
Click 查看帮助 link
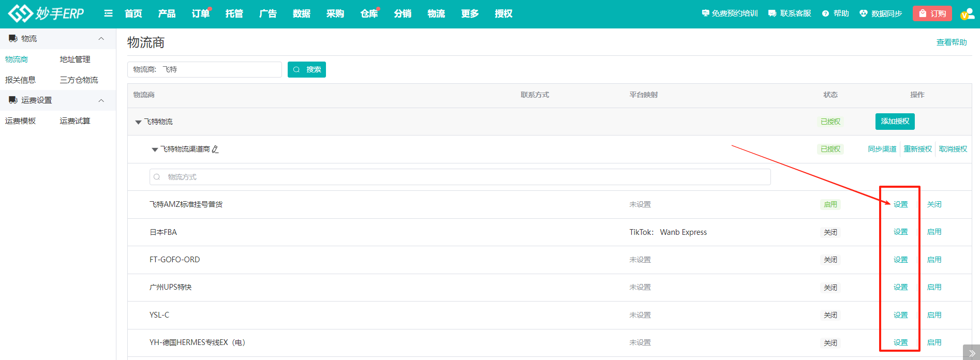952,42
